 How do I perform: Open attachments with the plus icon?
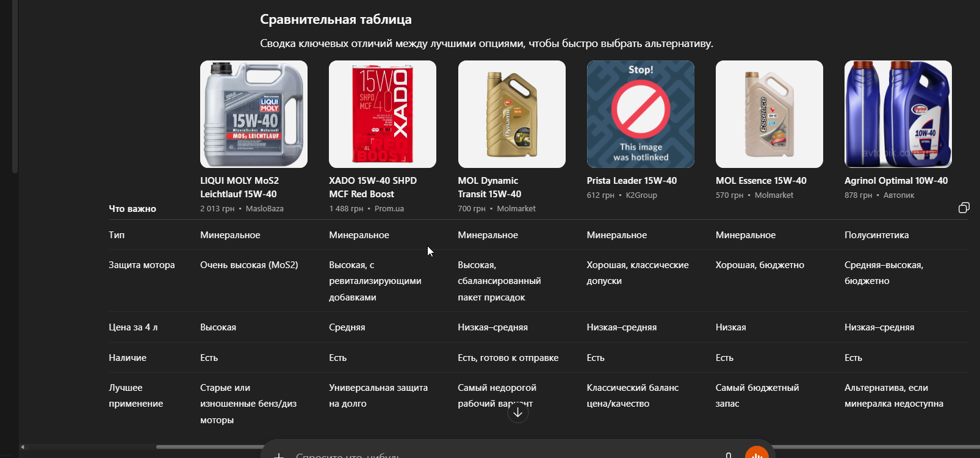click(279, 456)
